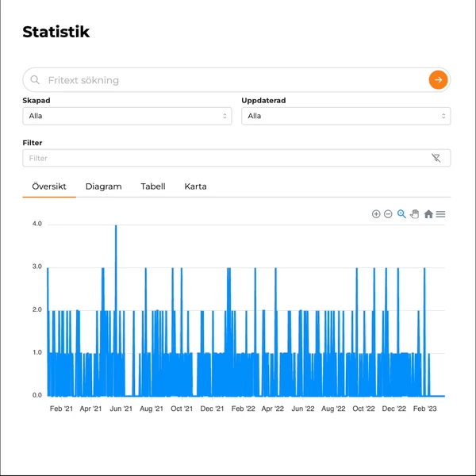Switch to the Karta tab
Screen dimensions: 476x476
195,186
